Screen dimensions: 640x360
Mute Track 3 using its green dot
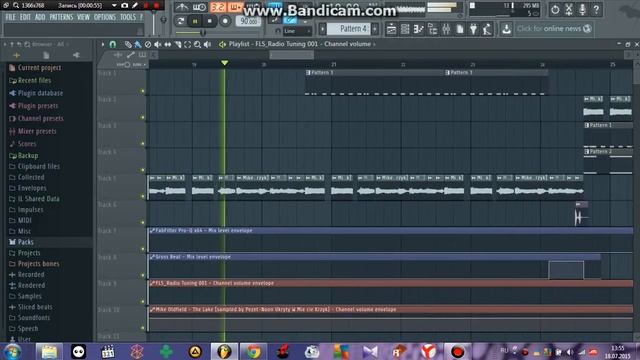(x=142, y=144)
